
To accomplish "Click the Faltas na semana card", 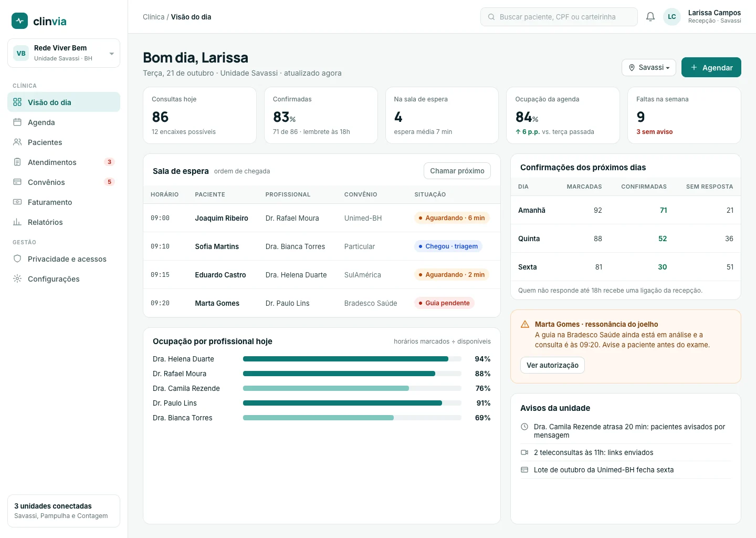I will 684,115.
